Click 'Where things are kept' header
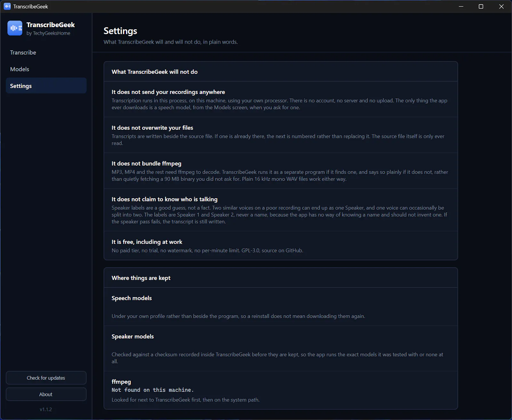Viewport: 512px width, 420px height. (x=141, y=278)
